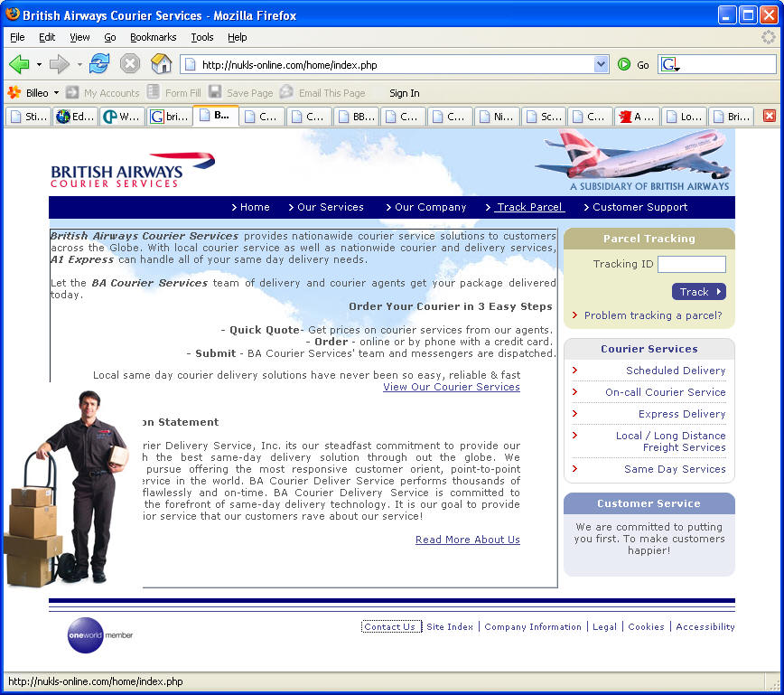Click the Cookies footer link

pyautogui.click(x=646, y=626)
